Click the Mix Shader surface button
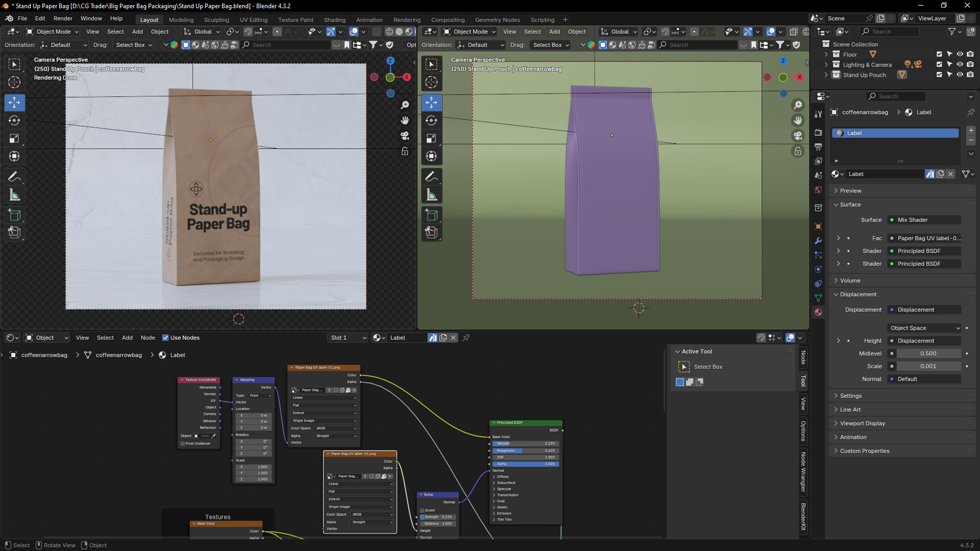980x551 pixels. [924, 220]
